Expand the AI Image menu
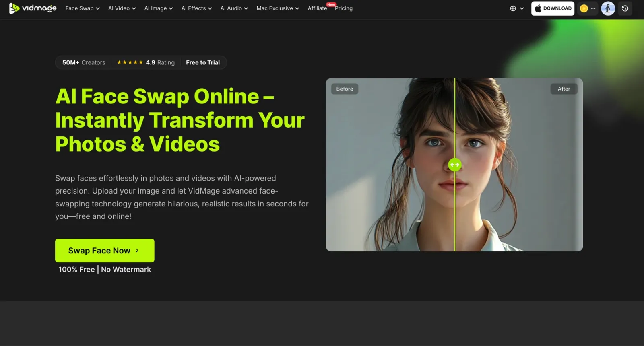 point(159,8)
